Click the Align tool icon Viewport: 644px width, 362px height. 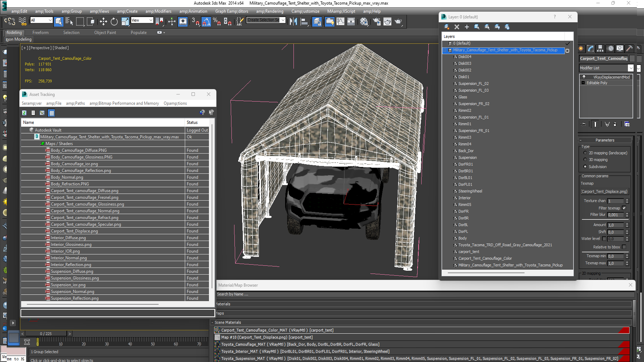304,21
